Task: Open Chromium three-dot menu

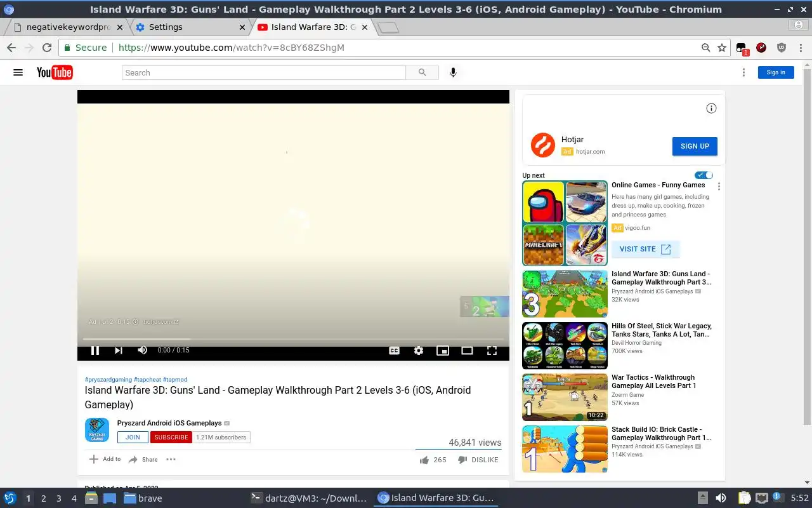Action: pos(799,48)
